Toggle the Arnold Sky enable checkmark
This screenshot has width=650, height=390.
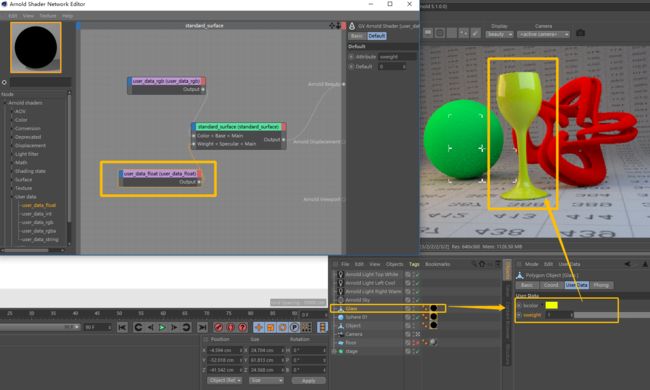(417, 300)
